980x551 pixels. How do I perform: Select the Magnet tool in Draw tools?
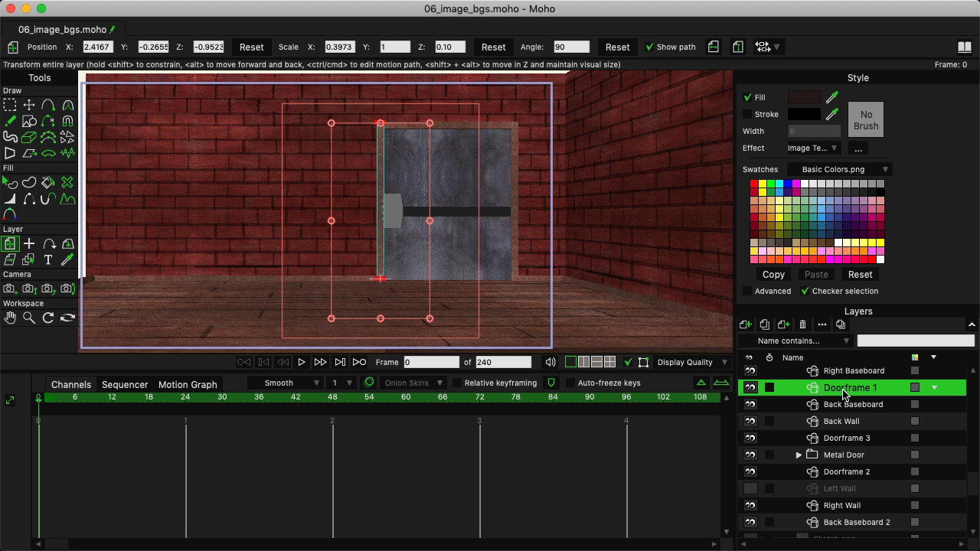click(x=67, y=121)
